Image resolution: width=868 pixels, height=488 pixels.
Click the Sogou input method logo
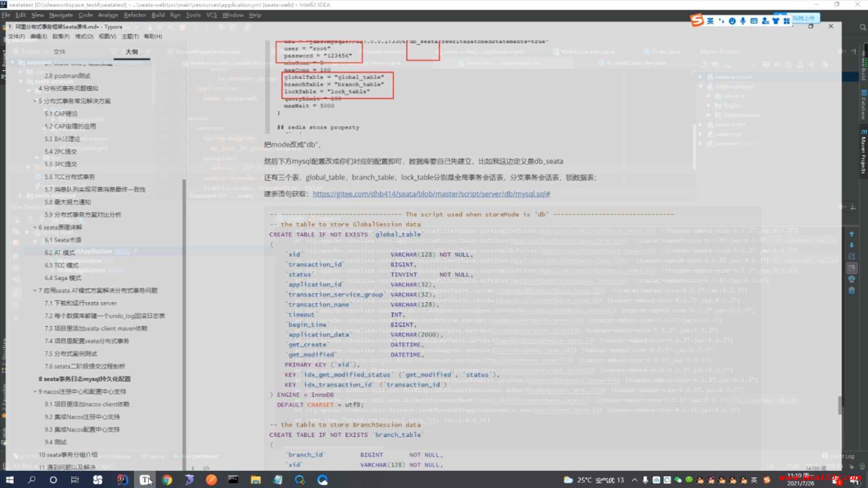697,20
